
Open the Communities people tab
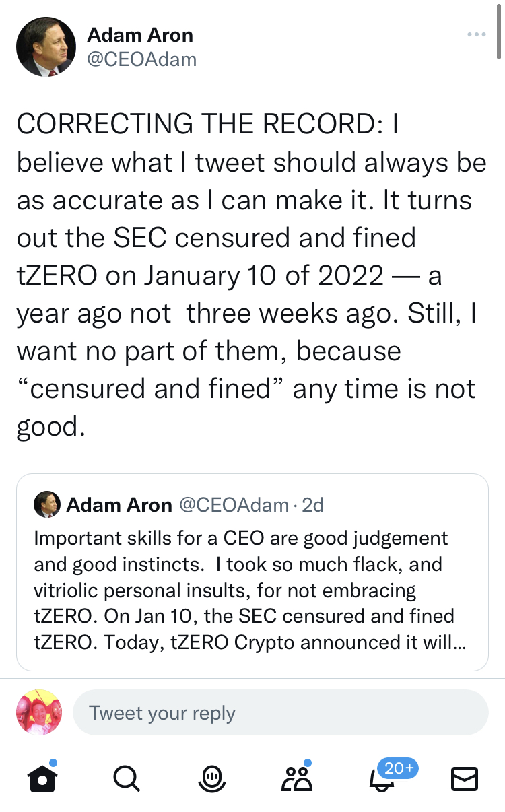pyautogui.click(x=297, y=778)
